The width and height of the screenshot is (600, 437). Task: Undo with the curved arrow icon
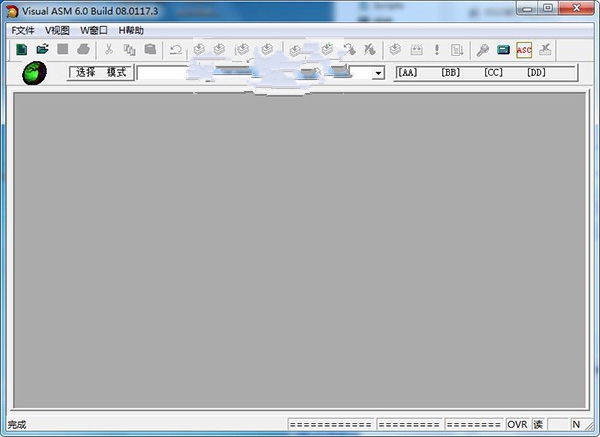[176, 50]
